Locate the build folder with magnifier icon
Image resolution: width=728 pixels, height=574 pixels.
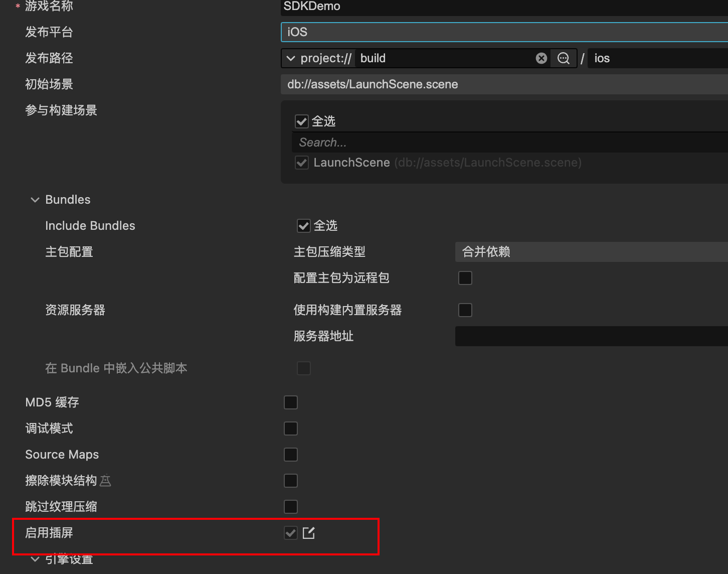tap(564, 58)
